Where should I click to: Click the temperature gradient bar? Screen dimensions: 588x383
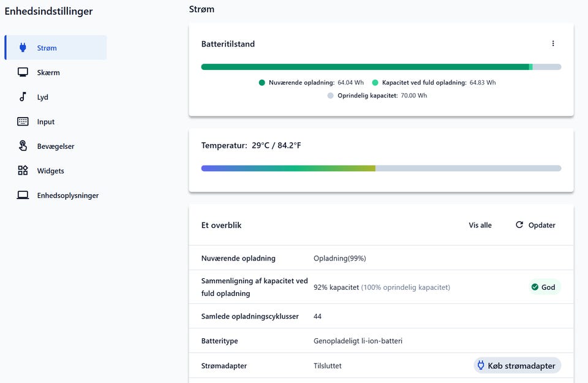pyautogui.click(x=381, y=168)
